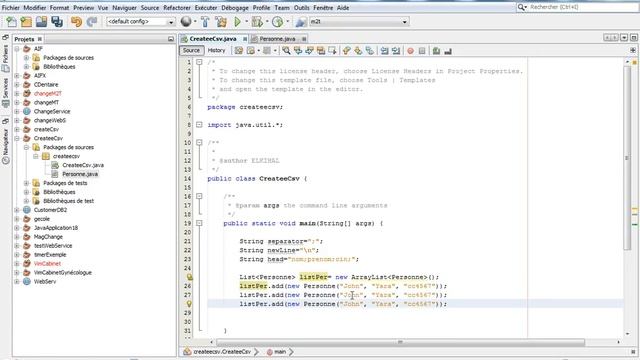
Task: Click the Redo arrow icon
Action: click(92, 22)
